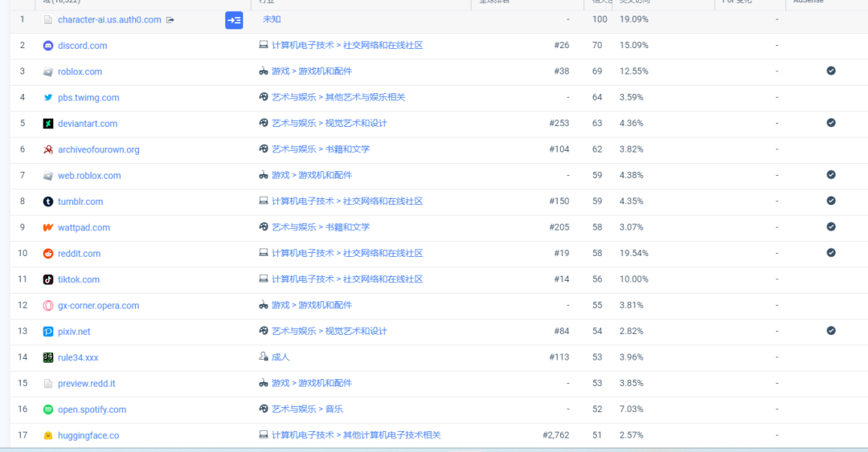Click the AdSense checkmark in web.roblox.com row
Screen dimensions: 868x452
tap(831, 175)
